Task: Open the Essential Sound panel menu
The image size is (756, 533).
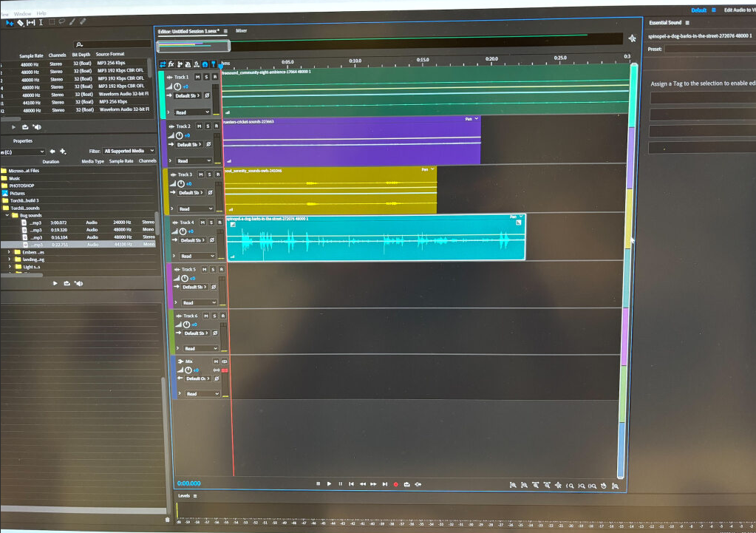Action: 687,23
